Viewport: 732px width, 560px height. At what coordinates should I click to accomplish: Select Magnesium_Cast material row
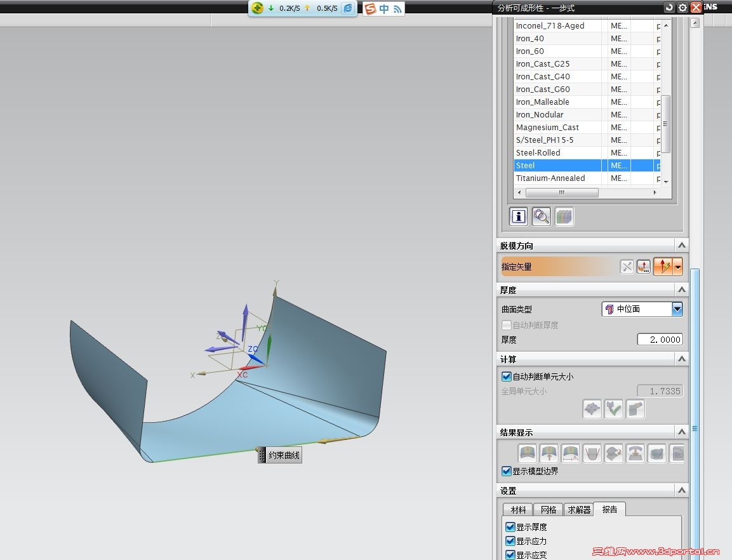point(587,128)
